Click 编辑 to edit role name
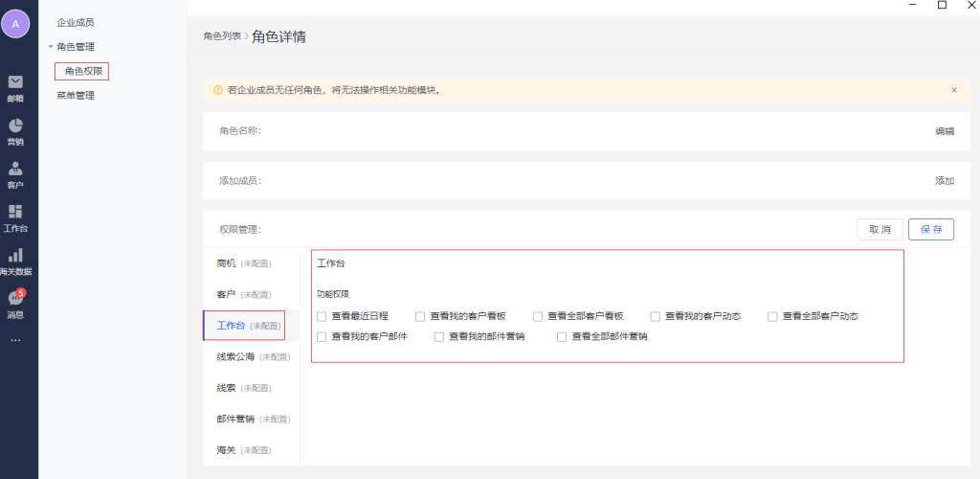 [x=944, y=131]
